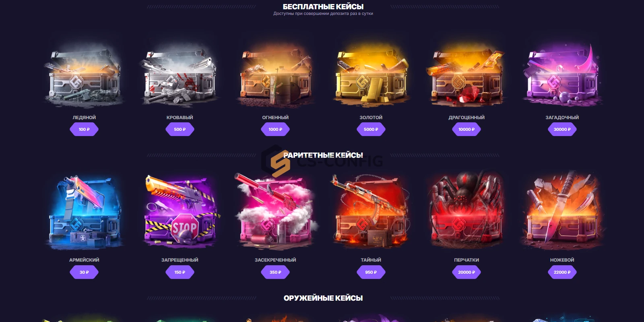The height and width of the screenshot is (322, 644).
Task: Open the Кровавый bloody case image
Action: 180,76
